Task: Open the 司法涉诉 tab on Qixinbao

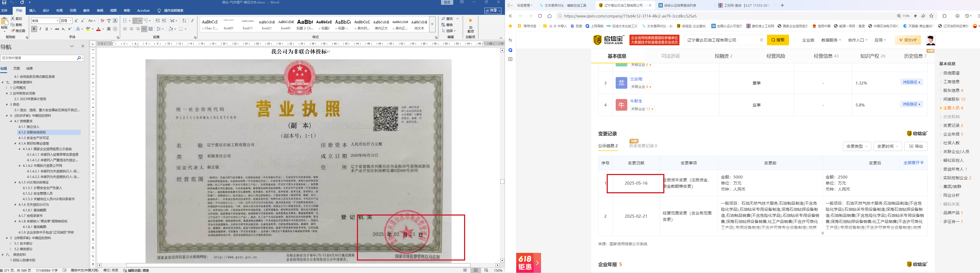Action: [x=670, y=56]
